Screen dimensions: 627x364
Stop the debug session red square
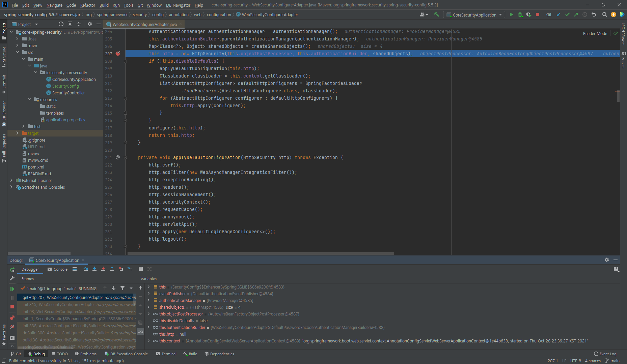(12, 307)
